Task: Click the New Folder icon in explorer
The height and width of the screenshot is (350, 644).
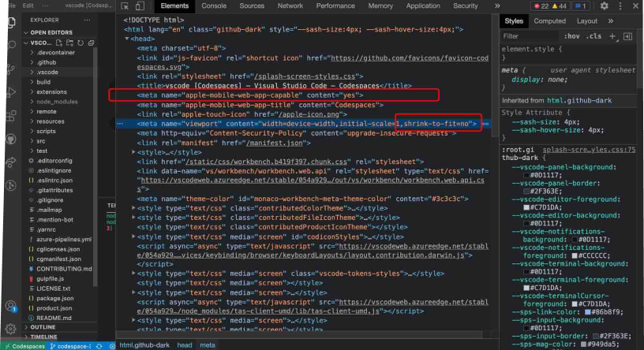Action: click(69, 43)
